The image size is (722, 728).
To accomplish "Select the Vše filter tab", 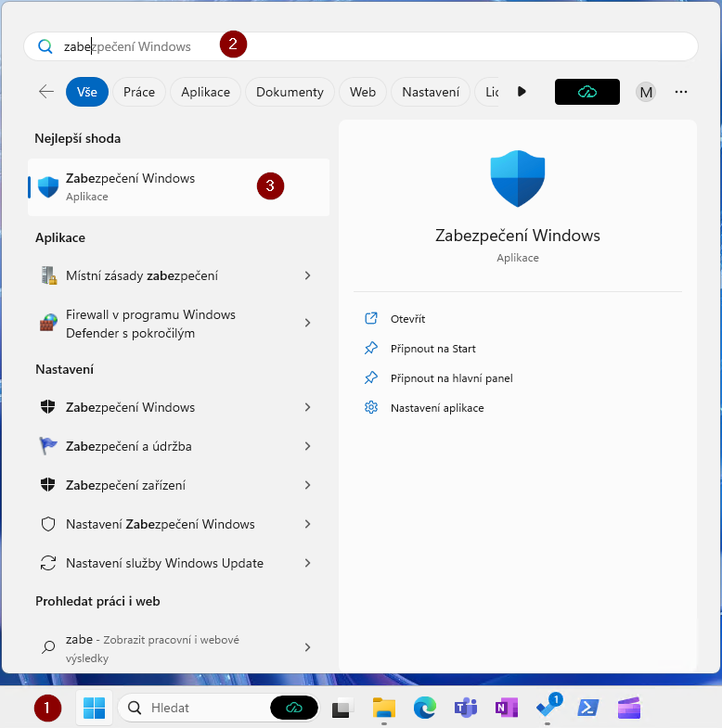I will 87,92.
